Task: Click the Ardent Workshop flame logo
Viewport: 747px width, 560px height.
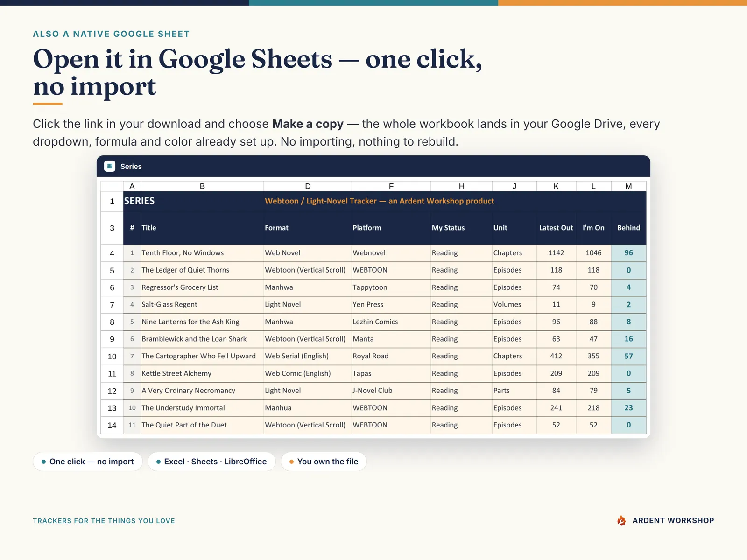Action: (621, 520)
